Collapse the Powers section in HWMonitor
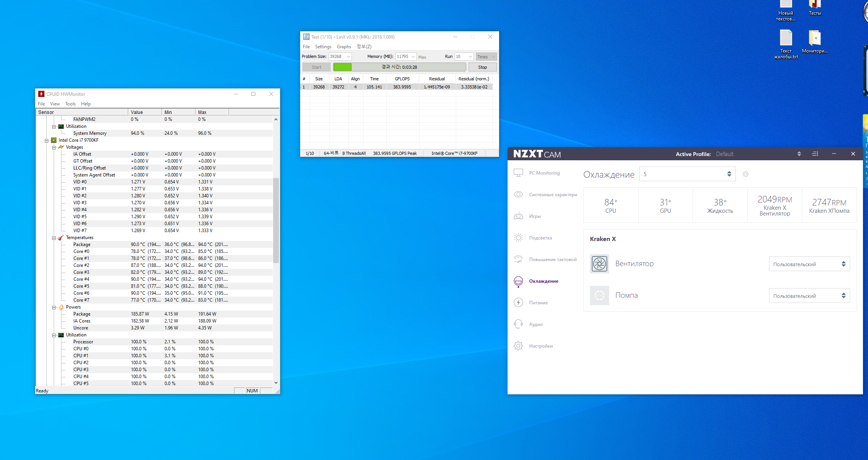 54,307
